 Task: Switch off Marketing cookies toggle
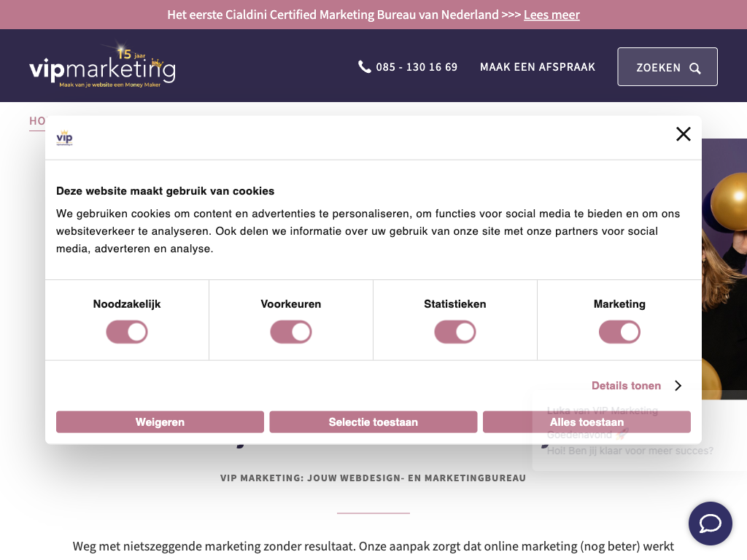point(619,332)
